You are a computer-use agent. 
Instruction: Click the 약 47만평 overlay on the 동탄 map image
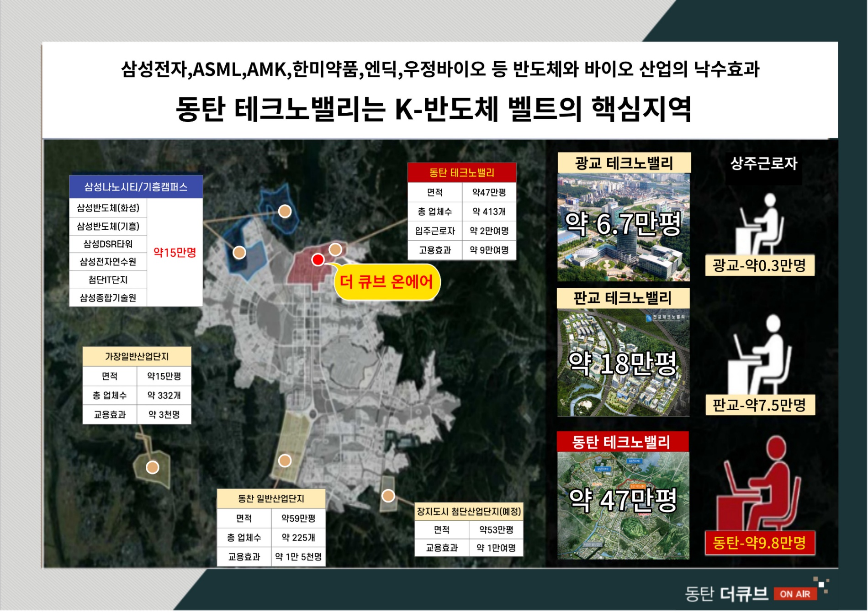pyautogui.click(x=623, y=500)
